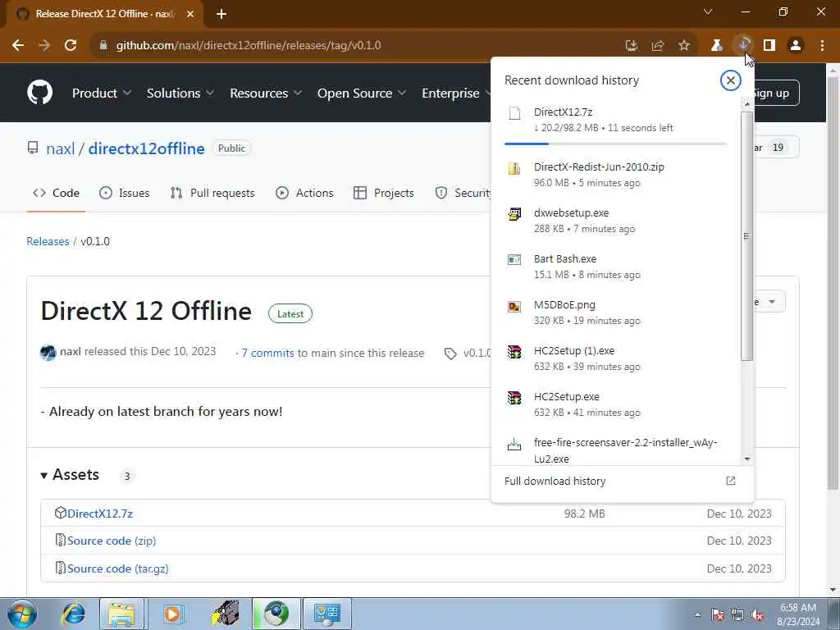The image size is (840, 630).
Task: Launch Internet Explorer from taskbar
Action: click(73, 614)
